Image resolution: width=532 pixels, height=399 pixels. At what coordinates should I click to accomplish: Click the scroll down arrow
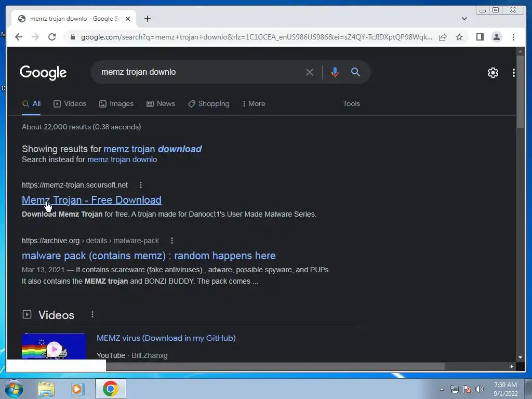520,357
